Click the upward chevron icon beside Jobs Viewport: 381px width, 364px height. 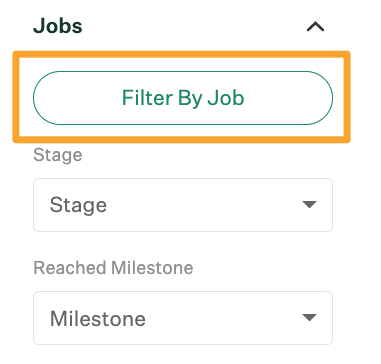tap(315, 27)
